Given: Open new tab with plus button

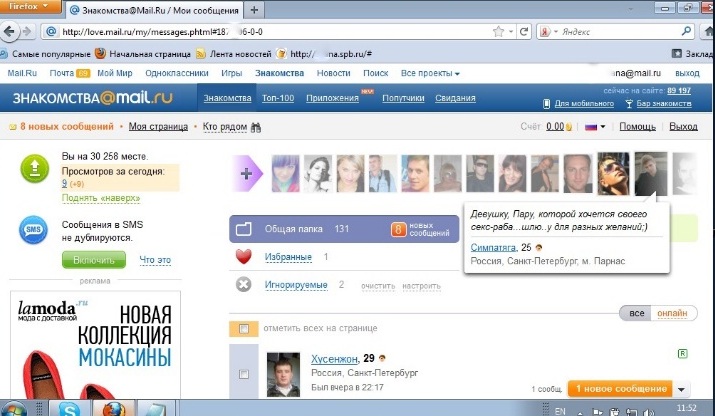Looking at the screenshot, I should click(x=255, y=10).
